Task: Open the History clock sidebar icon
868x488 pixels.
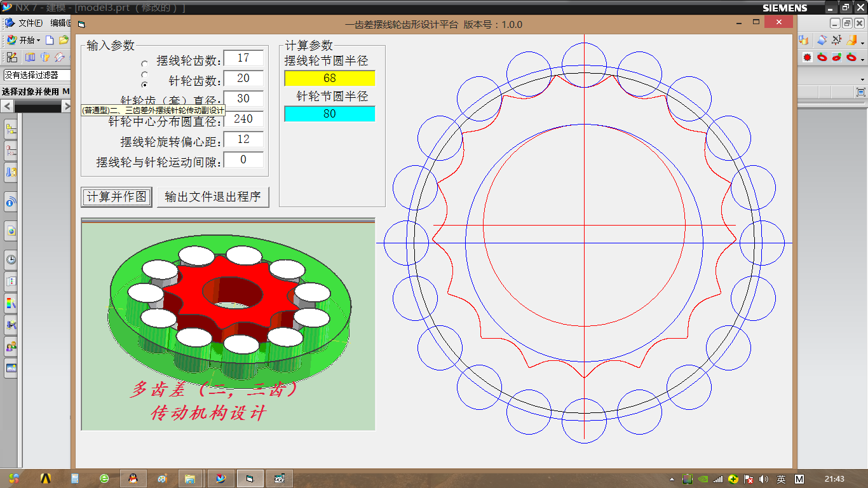Action: [11, 259]
